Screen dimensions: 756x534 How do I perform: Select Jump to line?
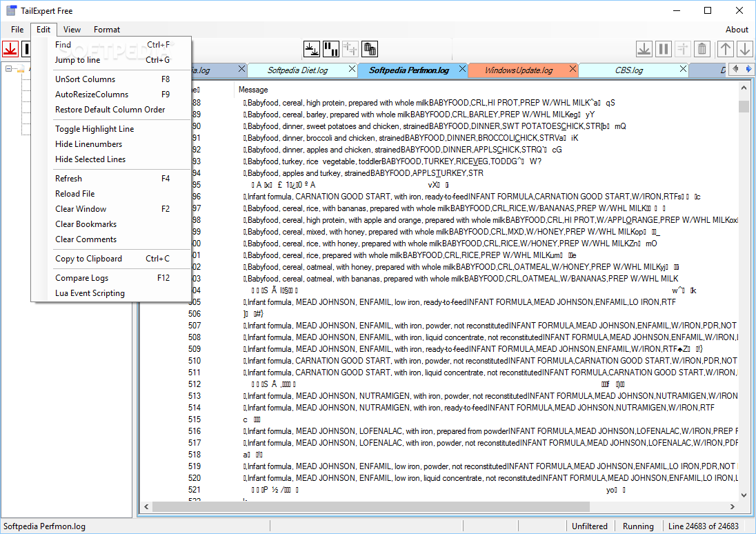click(x=112, y=60)
